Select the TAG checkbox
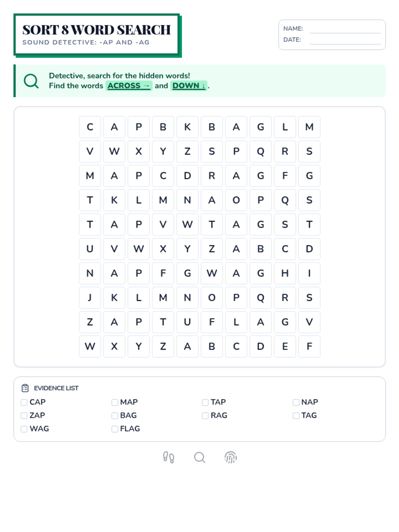Viewport: 399px width, 532px height. point(296,416)
